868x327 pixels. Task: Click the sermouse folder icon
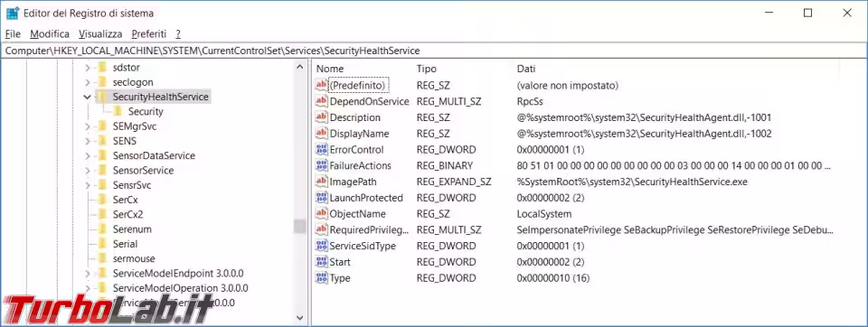(x=102, y=258)
